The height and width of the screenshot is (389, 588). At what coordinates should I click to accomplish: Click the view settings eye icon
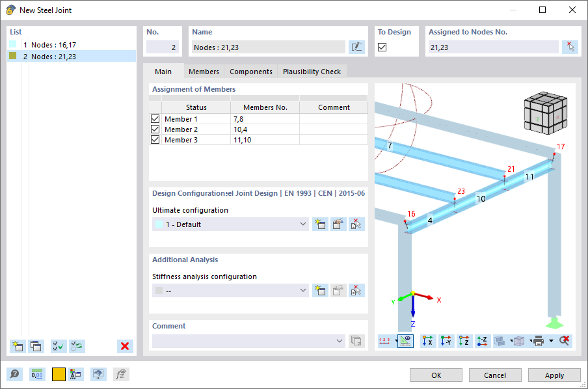point(405,341)
